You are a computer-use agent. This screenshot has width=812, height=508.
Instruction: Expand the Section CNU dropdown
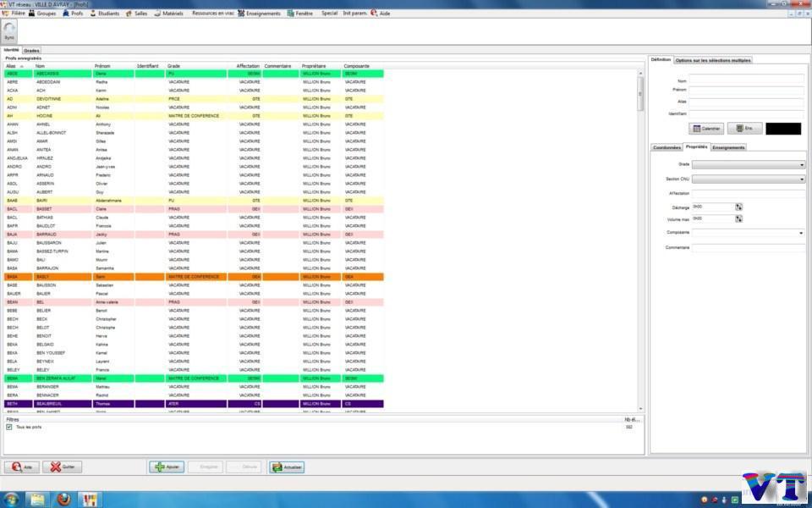coord(801,179)
